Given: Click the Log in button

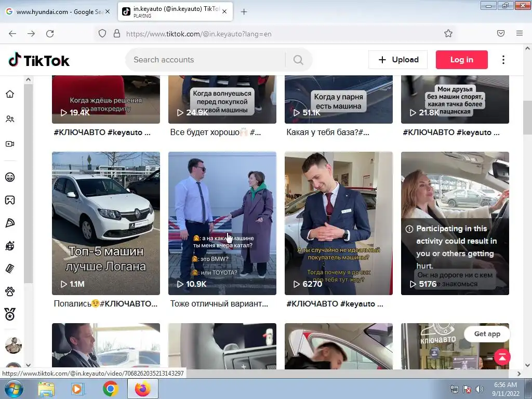Looking at the screenshot, I should point(462,60).
